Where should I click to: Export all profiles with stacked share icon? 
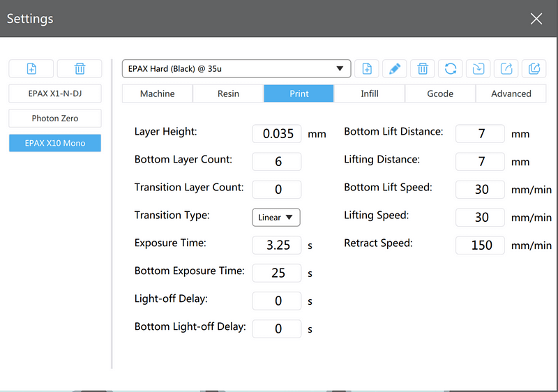tap(534, 68)
